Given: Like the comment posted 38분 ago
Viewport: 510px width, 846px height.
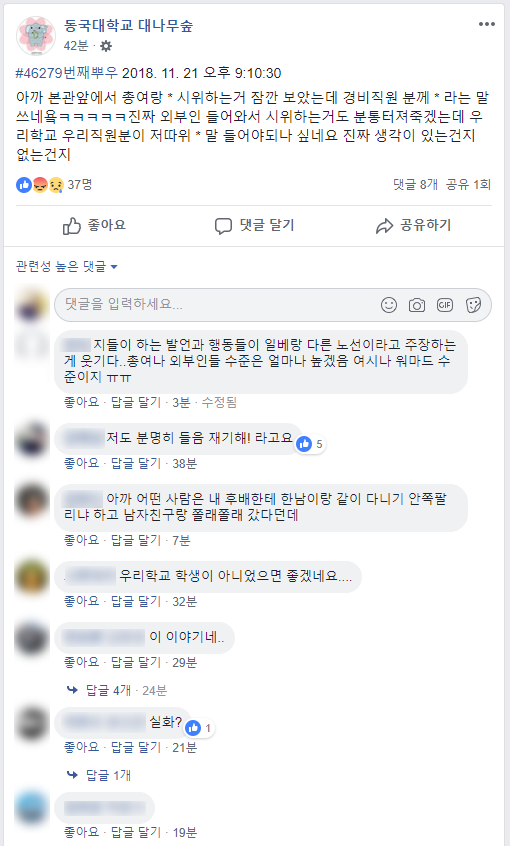Looking at the screenshot, I should (81, 463).
